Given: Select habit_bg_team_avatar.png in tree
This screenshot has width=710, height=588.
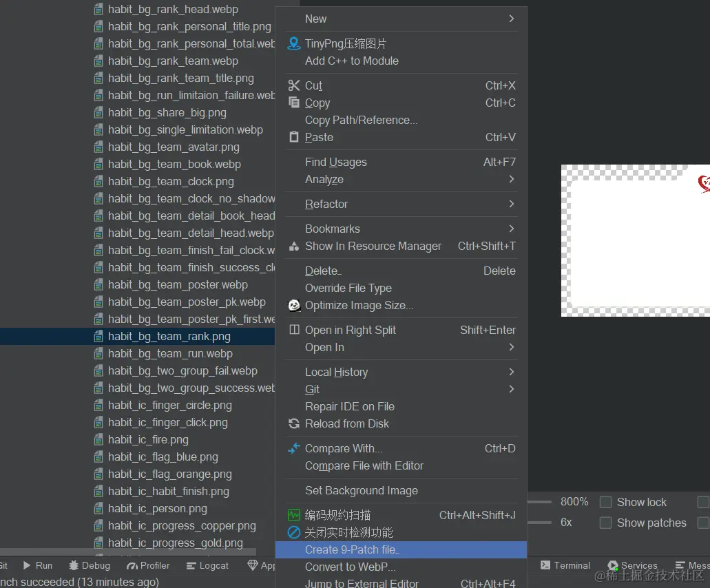Looking at the screenshot, I should (174, 147).
